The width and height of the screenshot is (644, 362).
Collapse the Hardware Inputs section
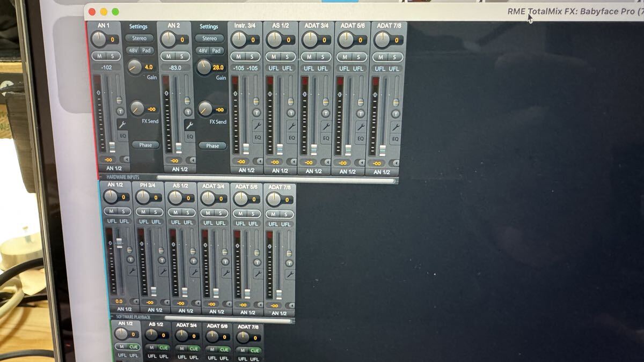tap(102, 176)
